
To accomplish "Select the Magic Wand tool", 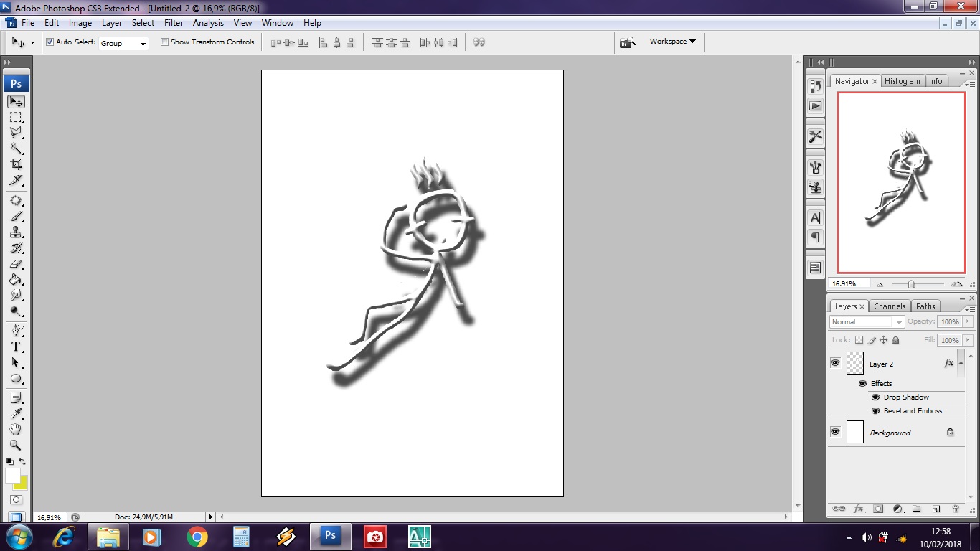I will [x=16, y=149].
